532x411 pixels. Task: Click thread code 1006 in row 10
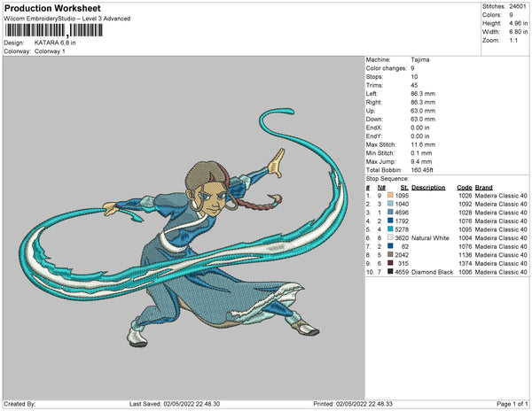coord(465,272)
